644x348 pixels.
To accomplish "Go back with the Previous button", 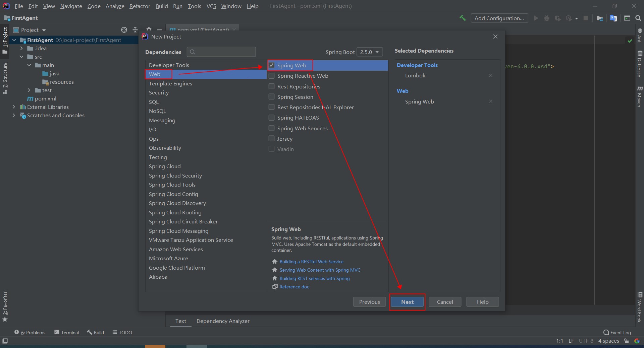I will [x=369, y=302].
